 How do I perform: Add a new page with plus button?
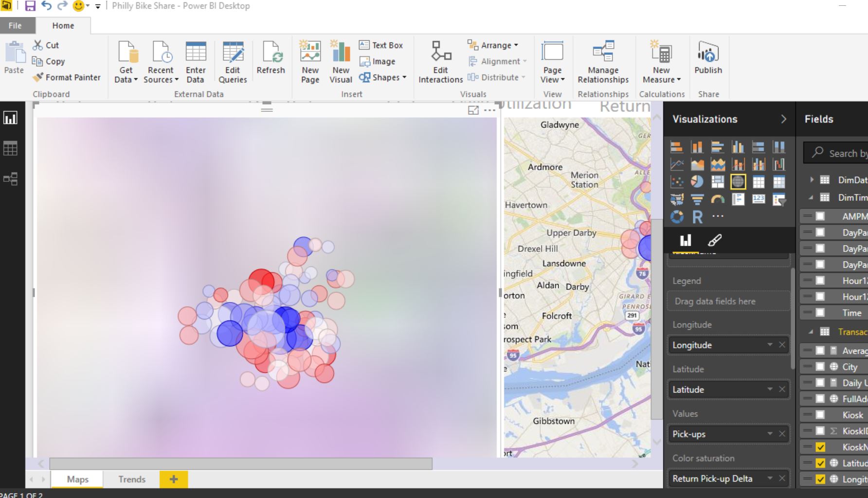click(x=174, y=480)
